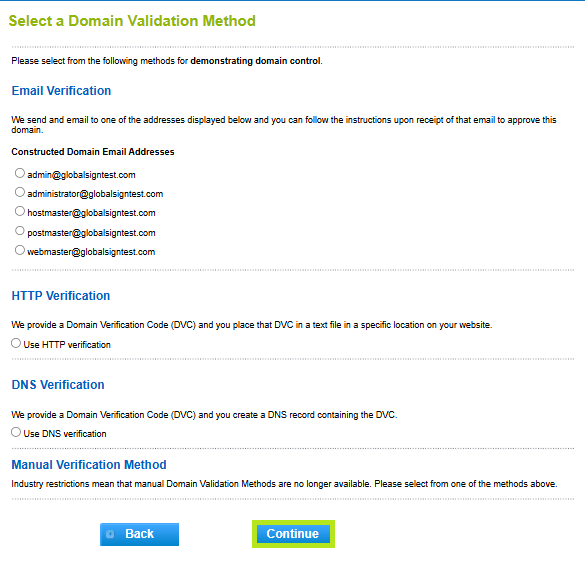Click the Constructed Domain Email Addresses label
This screenshot has width=585, height=563.
[x=93, y=152]
